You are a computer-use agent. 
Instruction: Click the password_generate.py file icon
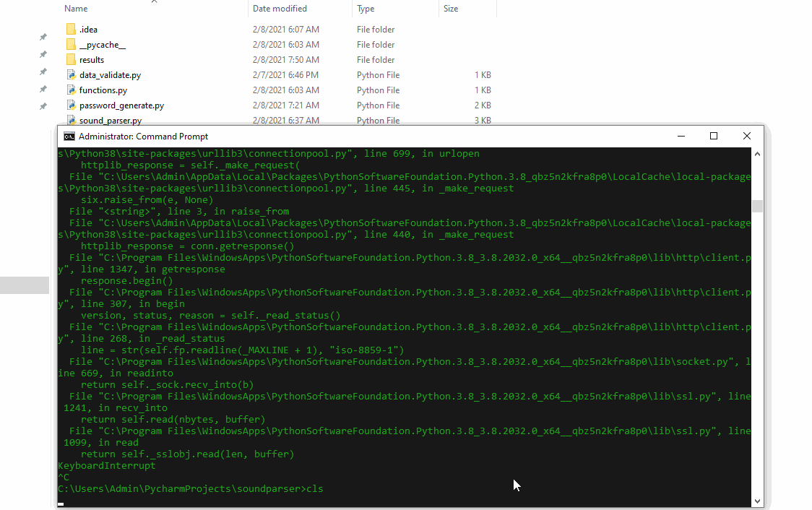point(72,105)
